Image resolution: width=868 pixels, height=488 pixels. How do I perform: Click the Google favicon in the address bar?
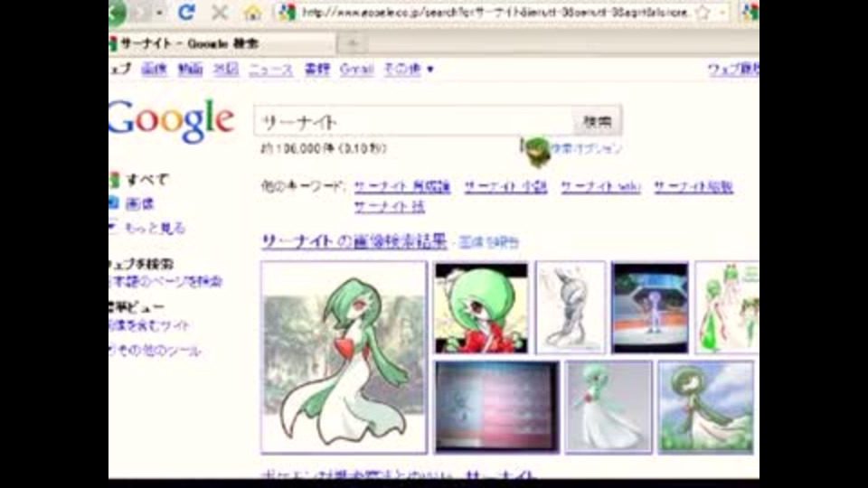[x=288, y=12]
